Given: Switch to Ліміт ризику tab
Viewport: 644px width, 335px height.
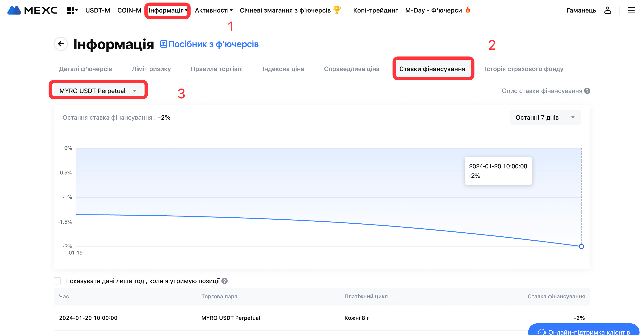Looking at the screenshot, I should click(151, 69).
